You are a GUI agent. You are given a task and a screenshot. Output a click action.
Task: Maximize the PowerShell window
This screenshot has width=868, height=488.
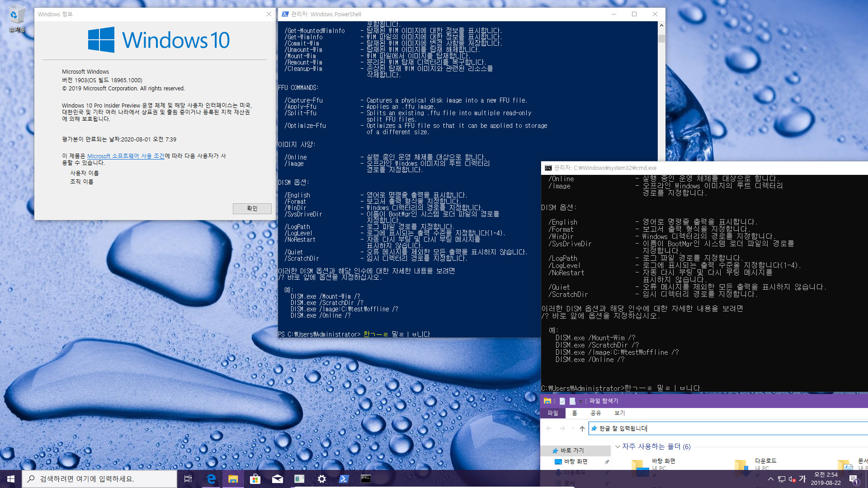pyautogui.click(x=634, y=14)
